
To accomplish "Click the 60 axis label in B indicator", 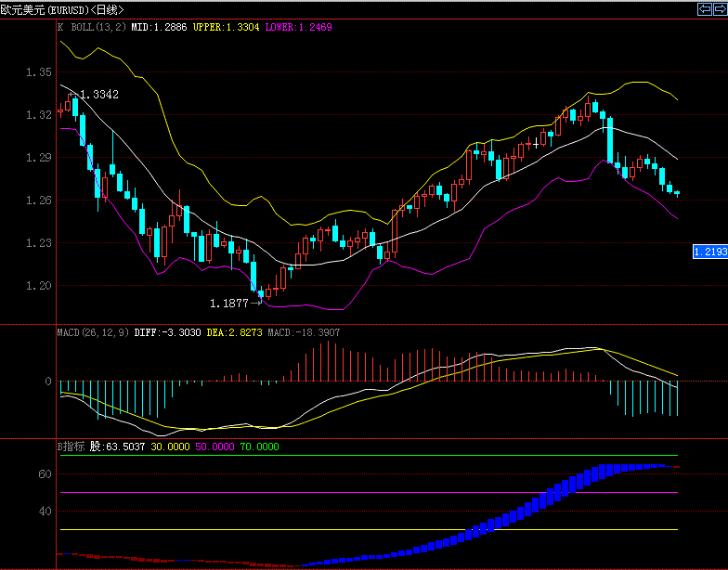I will (45, 473).
